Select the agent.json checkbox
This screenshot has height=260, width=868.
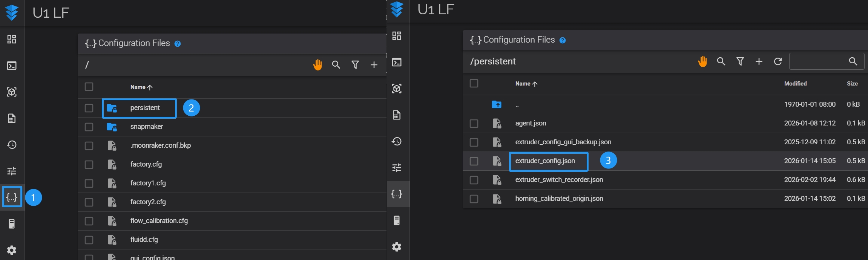[474, 124]
